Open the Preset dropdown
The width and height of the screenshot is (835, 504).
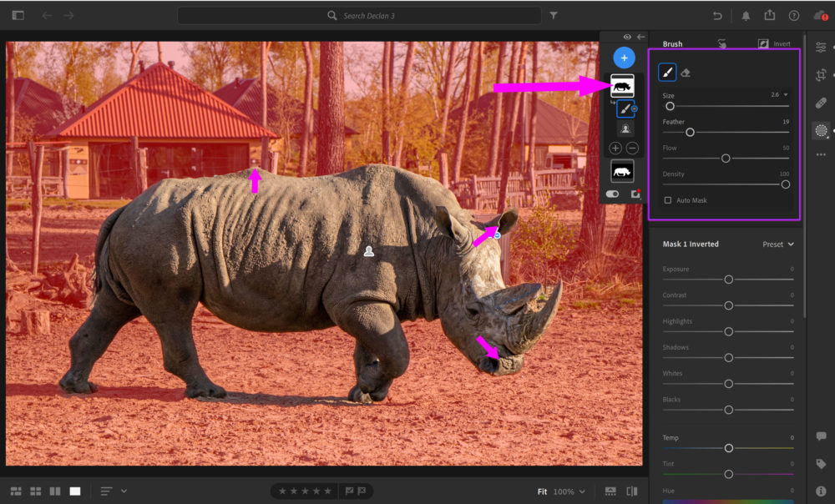[778, 244]
